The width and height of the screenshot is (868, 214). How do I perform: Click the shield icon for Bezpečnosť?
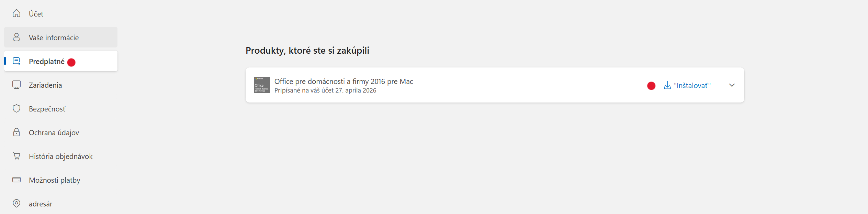16,109
